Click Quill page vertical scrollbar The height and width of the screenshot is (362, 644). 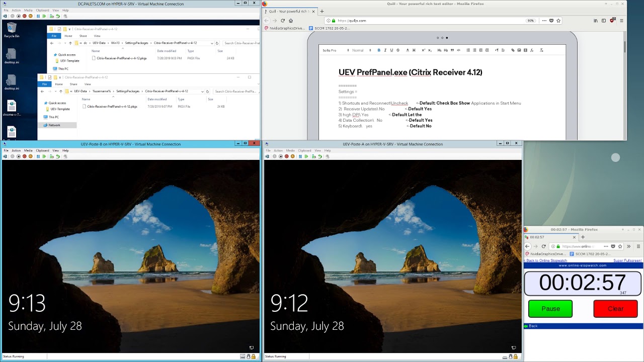pos(624,46)
